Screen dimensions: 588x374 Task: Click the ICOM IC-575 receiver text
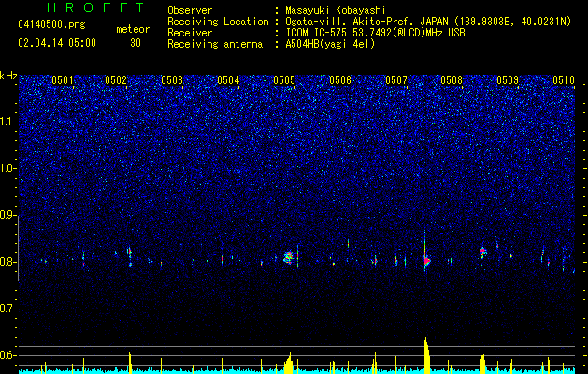click(375, 33)
